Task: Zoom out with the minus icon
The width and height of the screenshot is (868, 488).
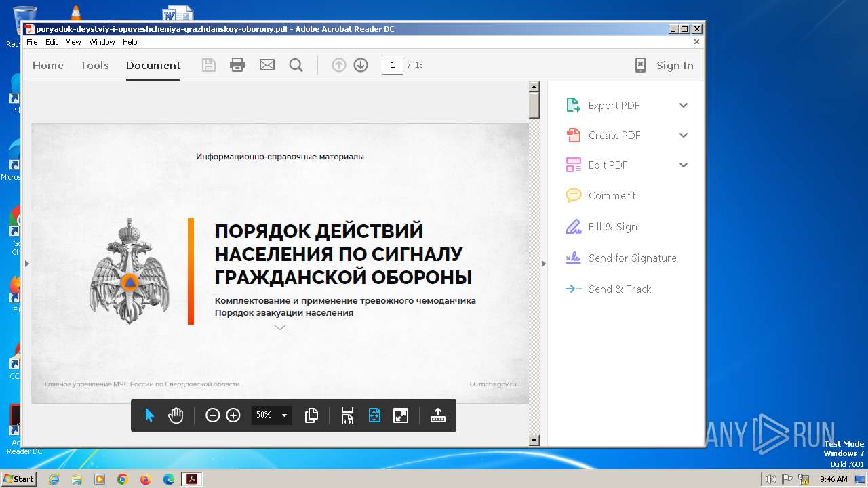Action: [x=212, y=415]
